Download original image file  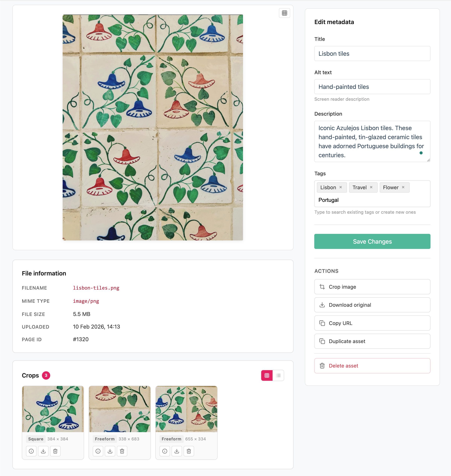[x=372, y=305]
